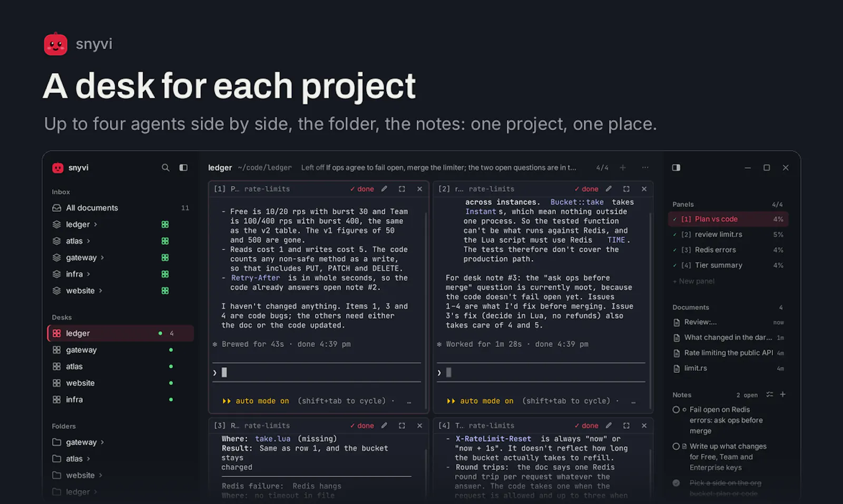Select panel '[3] Redis errors'
Viewport: 843px width, 504px height.
(728, 250)
